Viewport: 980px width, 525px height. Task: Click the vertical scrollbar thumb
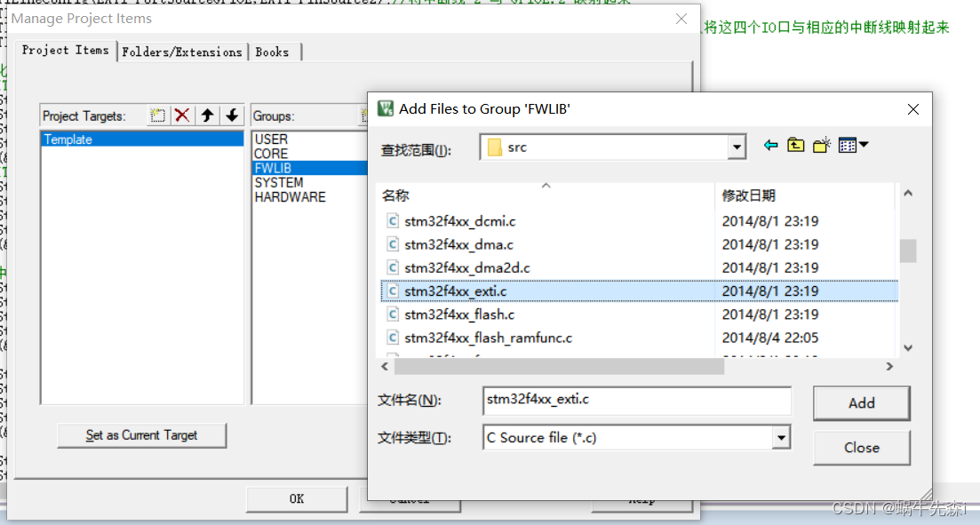(908, 251)
